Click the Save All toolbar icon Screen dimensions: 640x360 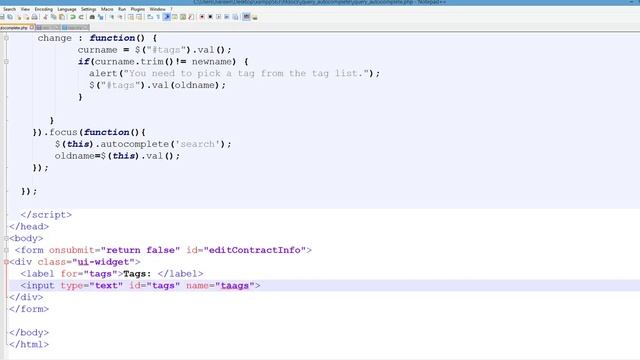(x=10, y=17)
